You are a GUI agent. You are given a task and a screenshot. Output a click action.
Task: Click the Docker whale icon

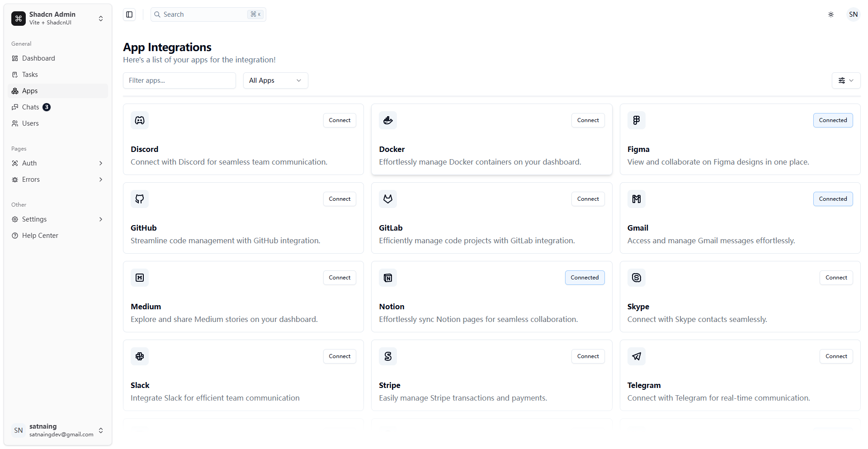[388, 120]
